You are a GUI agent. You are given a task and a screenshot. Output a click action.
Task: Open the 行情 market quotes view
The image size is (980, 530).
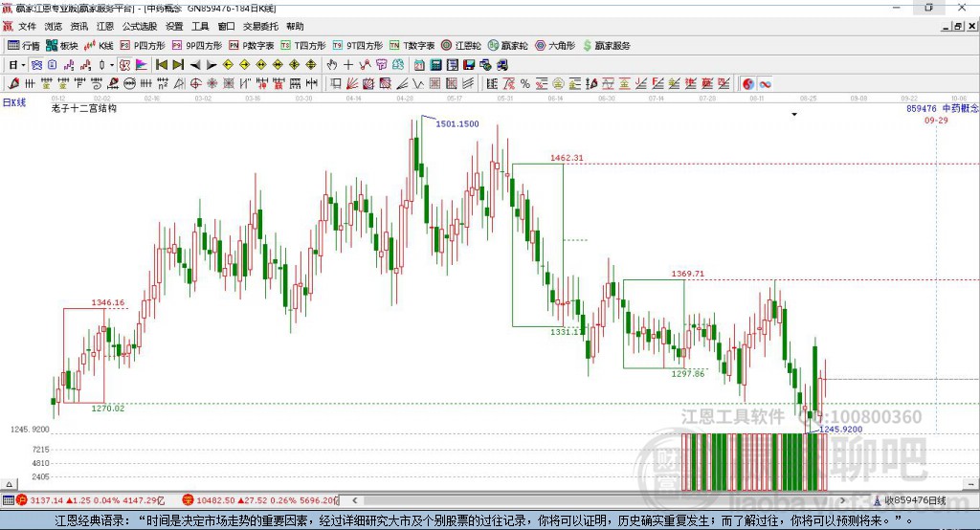click(24, 46)
